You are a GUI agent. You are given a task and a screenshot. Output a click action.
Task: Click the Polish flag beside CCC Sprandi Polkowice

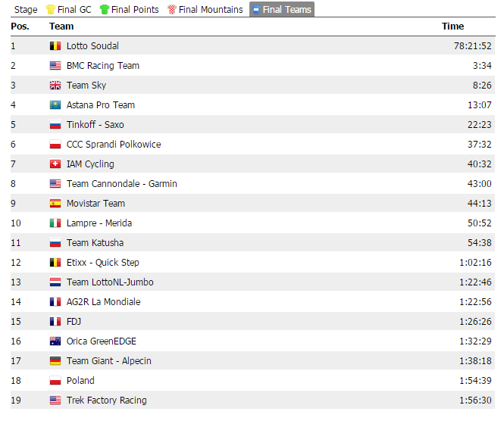click(55, 144)
